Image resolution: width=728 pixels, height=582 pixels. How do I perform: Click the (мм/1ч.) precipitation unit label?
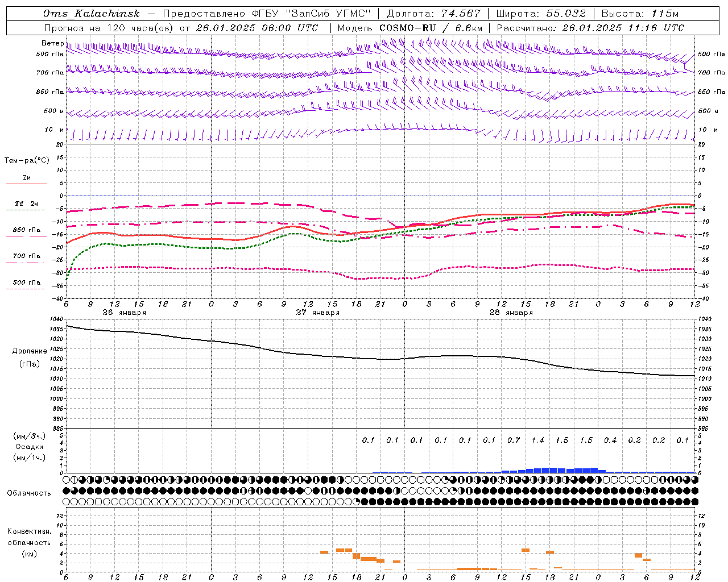point(29,458)
